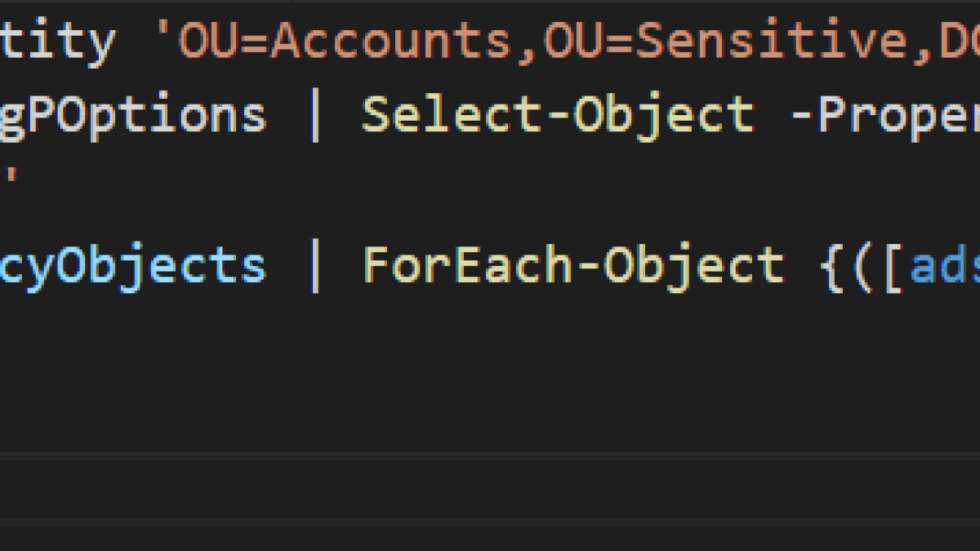Click the pipe character before ForEach-Object
The height and width of the screenshot is (551, 980).
point(314,266)
